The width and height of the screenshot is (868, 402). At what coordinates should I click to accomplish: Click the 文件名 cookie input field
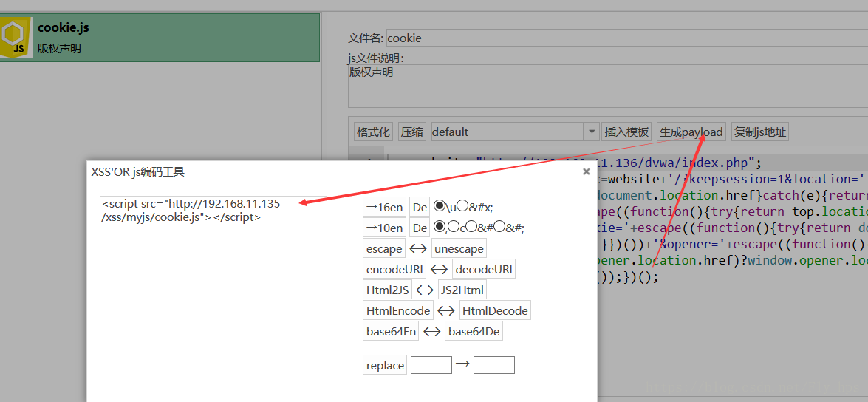tap(627, 38)
